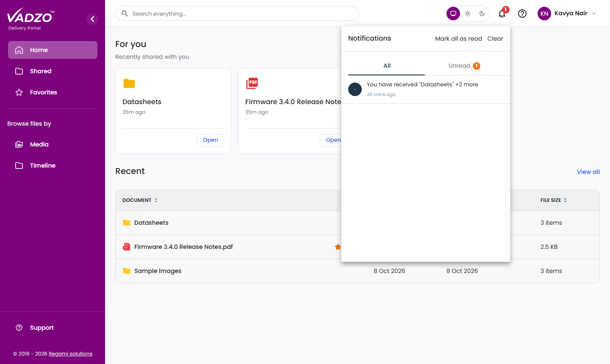Go to Home in the sidebar
This screenshot has height=364, width=610.
53,50
